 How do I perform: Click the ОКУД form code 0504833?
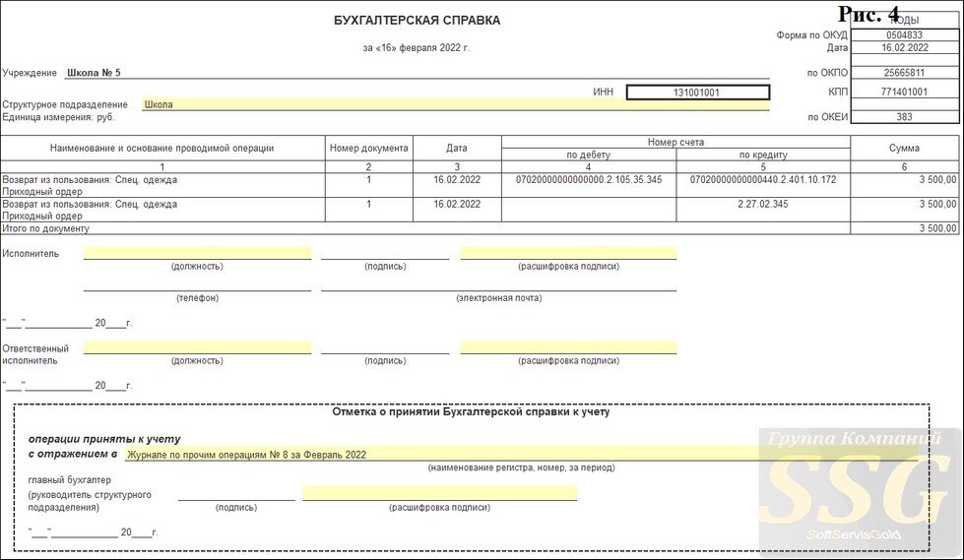pyautogui.click(x=904, y=35)
